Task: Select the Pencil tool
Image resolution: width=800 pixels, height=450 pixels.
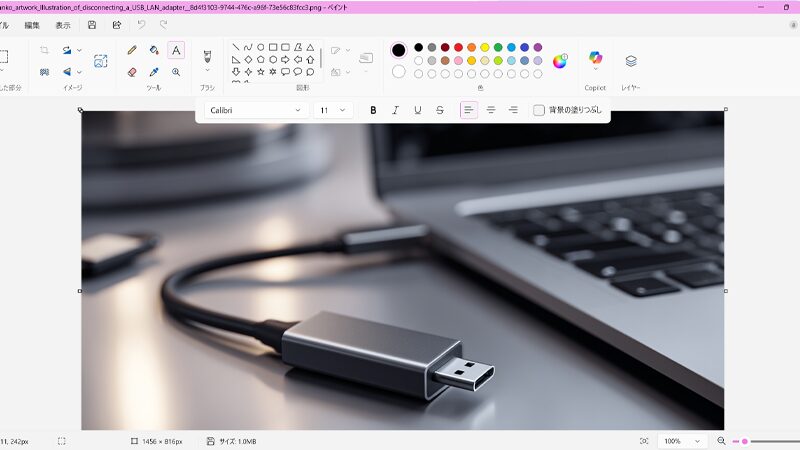Action: point(132,50)
